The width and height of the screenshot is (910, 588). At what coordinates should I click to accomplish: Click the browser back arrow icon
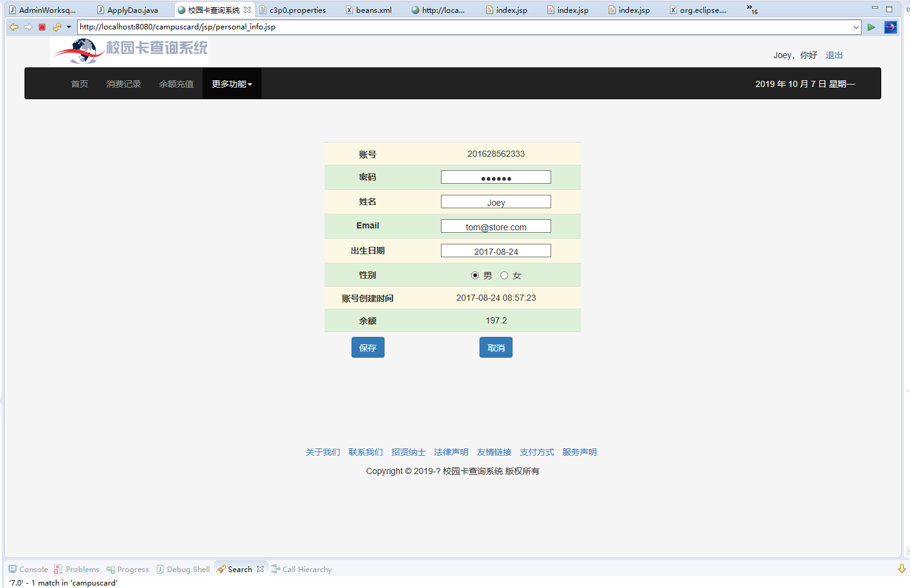[x=13, y=27]
